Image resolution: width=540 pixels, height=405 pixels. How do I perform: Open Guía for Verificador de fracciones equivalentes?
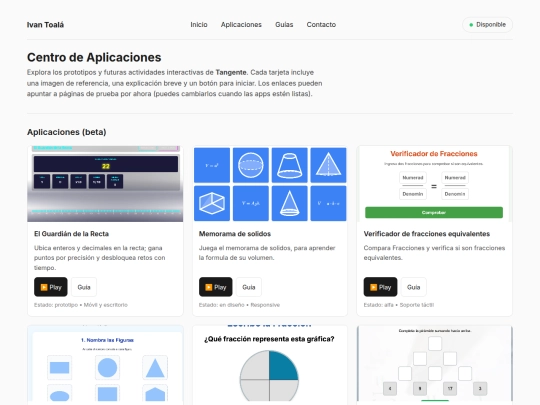pyautogui.click(x=413, y=287)
